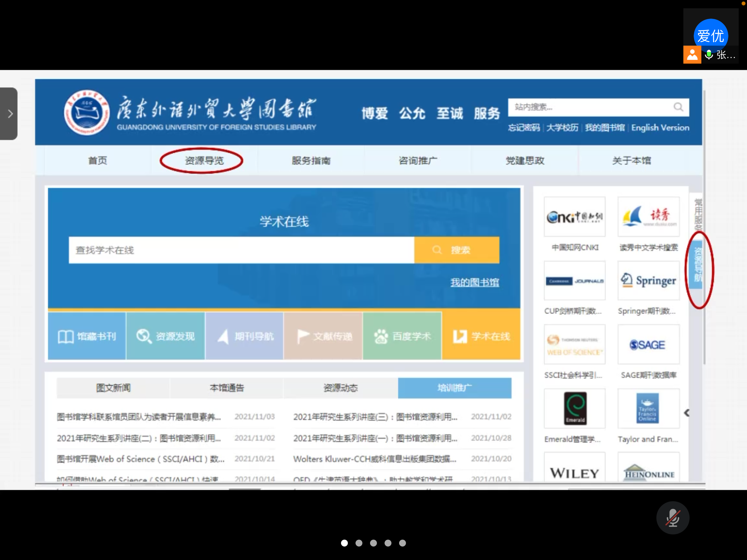Open the SAGE journals logo
Image resolution: width=747 pixels, height=560 pixels.
(648, 345)
